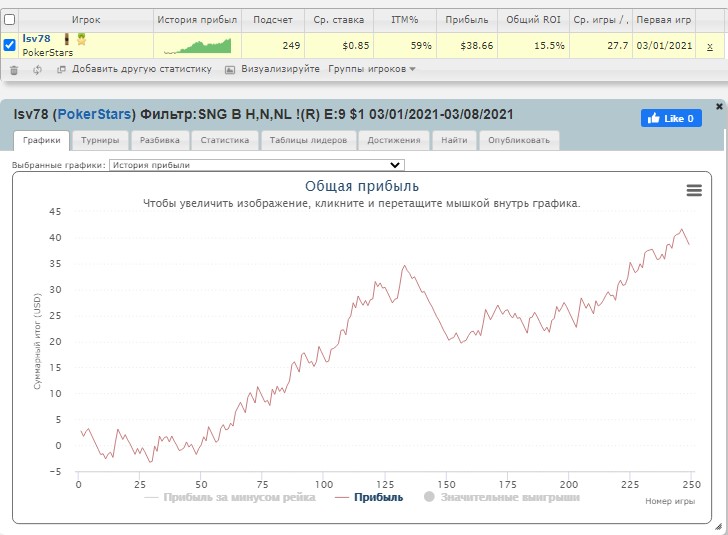This screenshot has height=535, width=728.
Task: Click Добавить другую статистику link
Action: coord(142,69)
